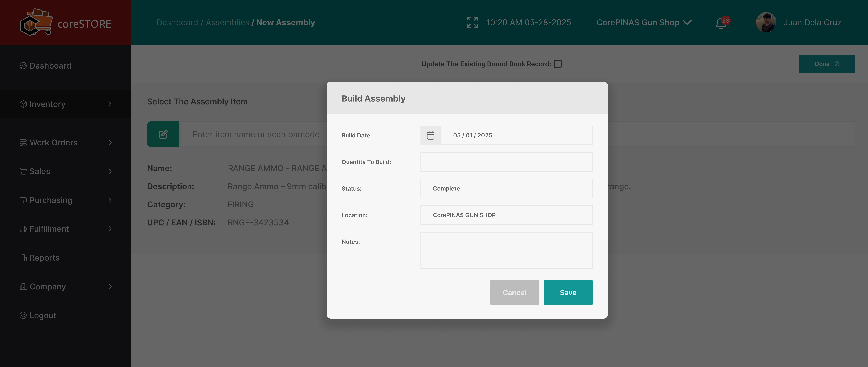Image resolution: width=868 pixels, height=367 pixels.
Task: Check Update The Existing Bound Book Record
Action: click(x=558, y=64)
